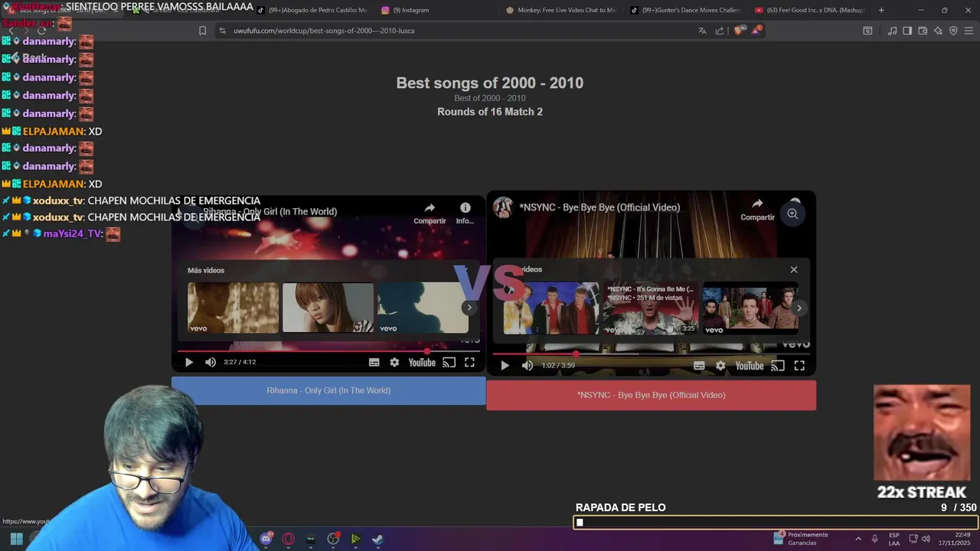Switch to Abogado de Pedro Castillo TikTok tab
Screen dimensions: 980x551
click(x=312, y=10)
